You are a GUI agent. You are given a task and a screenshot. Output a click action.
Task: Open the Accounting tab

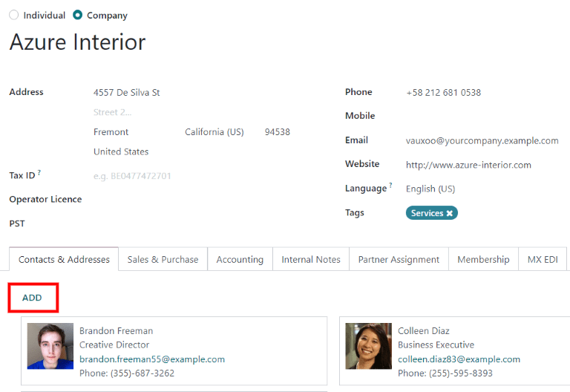coord(240,260)
